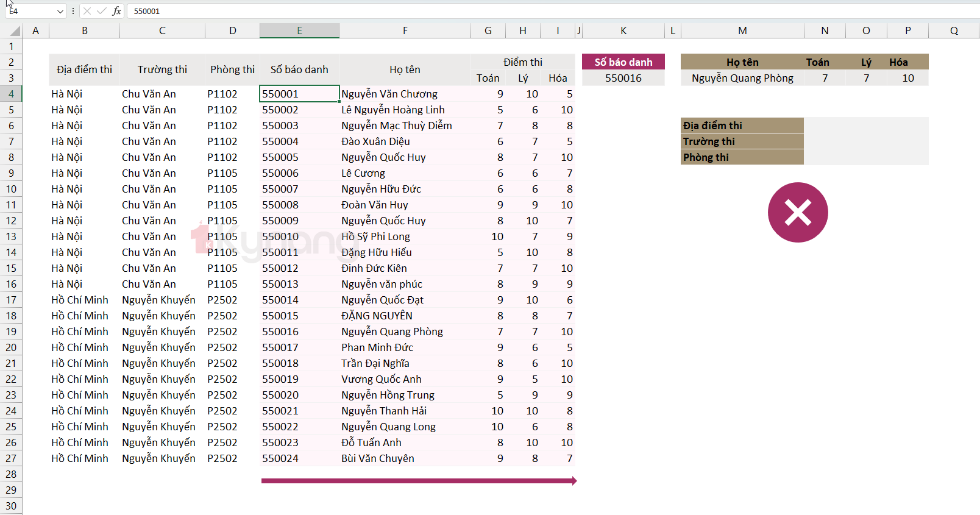980x515 pixels.
Task: Click the Trường thi header in column C
Action: 162,69
